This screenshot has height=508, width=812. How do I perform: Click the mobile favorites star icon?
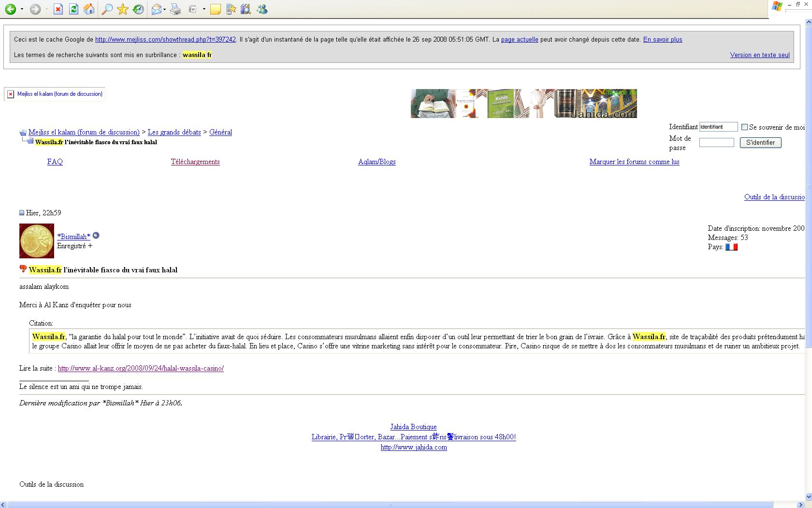click(x=231, y=9)
